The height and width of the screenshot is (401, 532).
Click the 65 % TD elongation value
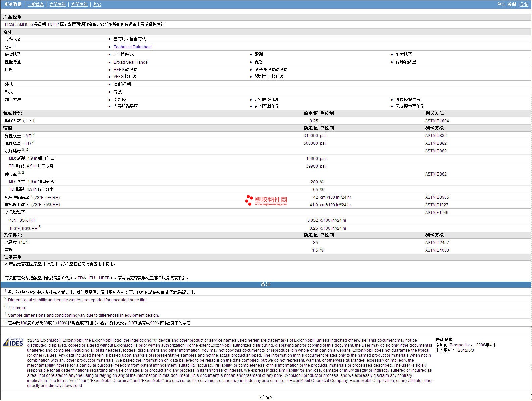pyautogui.click(x=318, y=190)
